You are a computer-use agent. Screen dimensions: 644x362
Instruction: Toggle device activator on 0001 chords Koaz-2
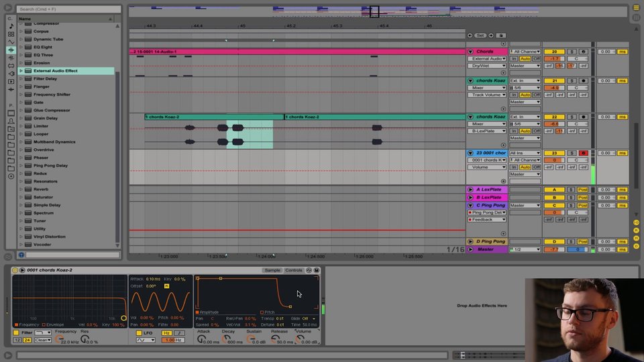pyautogui.click(x=15, y=270)
